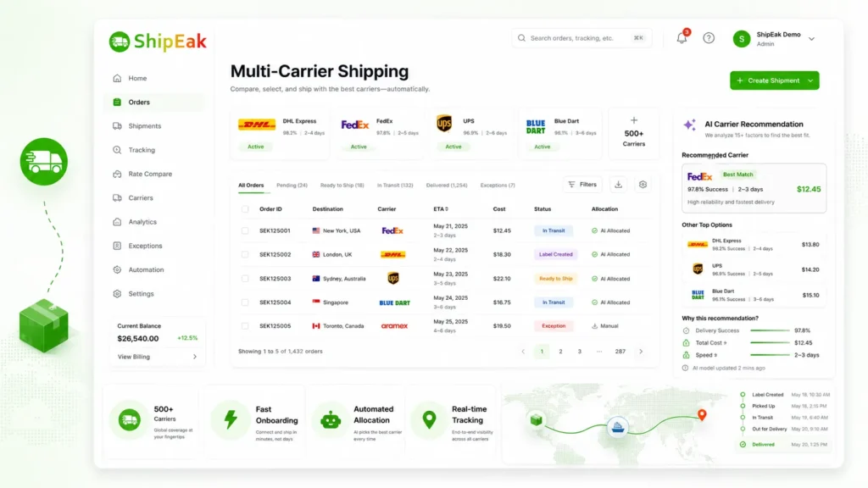Click the Exception status badge for SEK125005
Viewport: 868px width, 488px height.
click(x=554, y=326)
